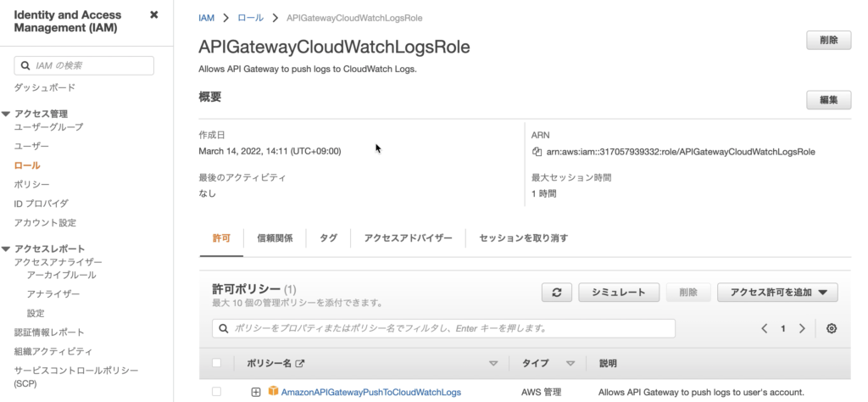The height and width of the screenshot is (402, 868).
Task: Open ポリシー in the sidebar
Action: (x=31, y=184)
